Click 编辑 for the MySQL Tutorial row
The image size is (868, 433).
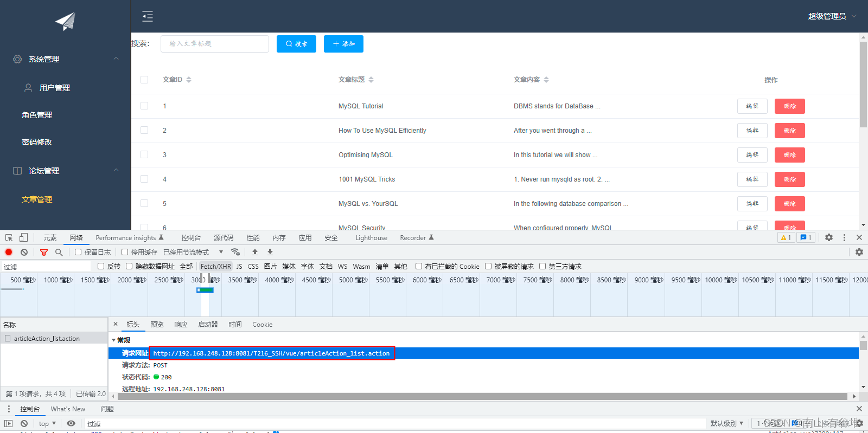click(752, 106)
